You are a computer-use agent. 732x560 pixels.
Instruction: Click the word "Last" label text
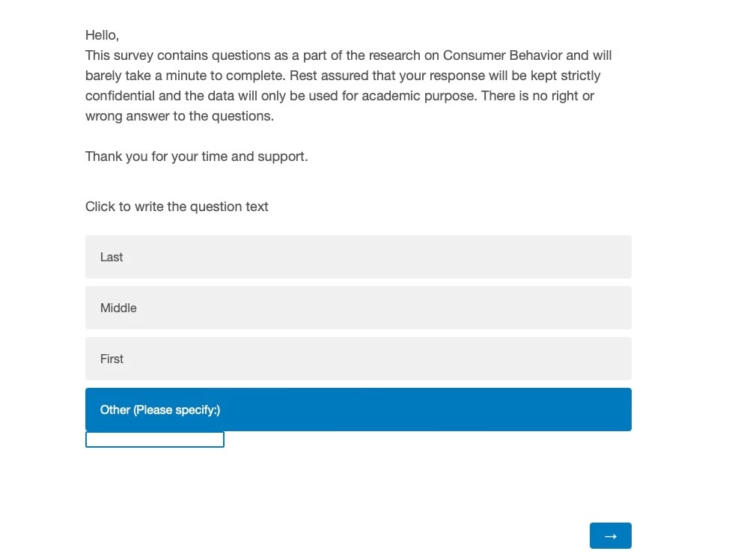pos(112,258)
